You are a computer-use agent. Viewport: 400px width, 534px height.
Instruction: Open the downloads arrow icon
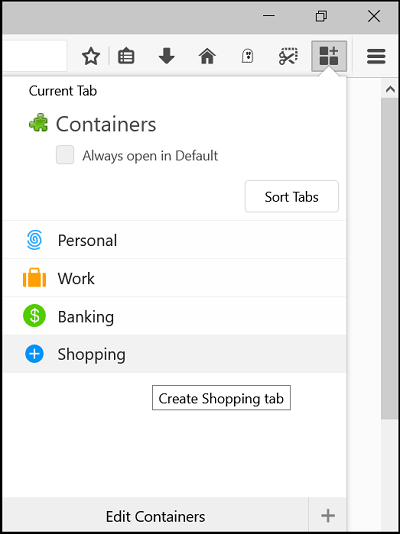point(166,56)
